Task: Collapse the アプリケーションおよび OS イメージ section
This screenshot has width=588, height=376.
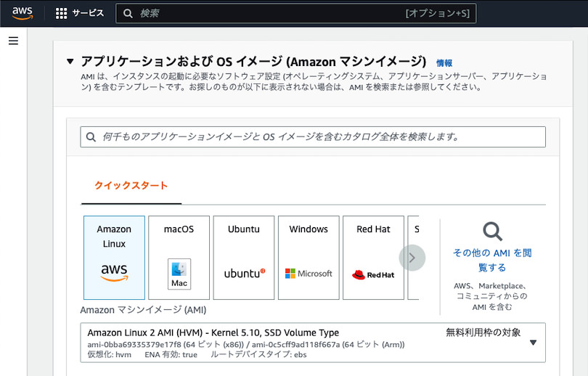Action: (x=70, y=62)
